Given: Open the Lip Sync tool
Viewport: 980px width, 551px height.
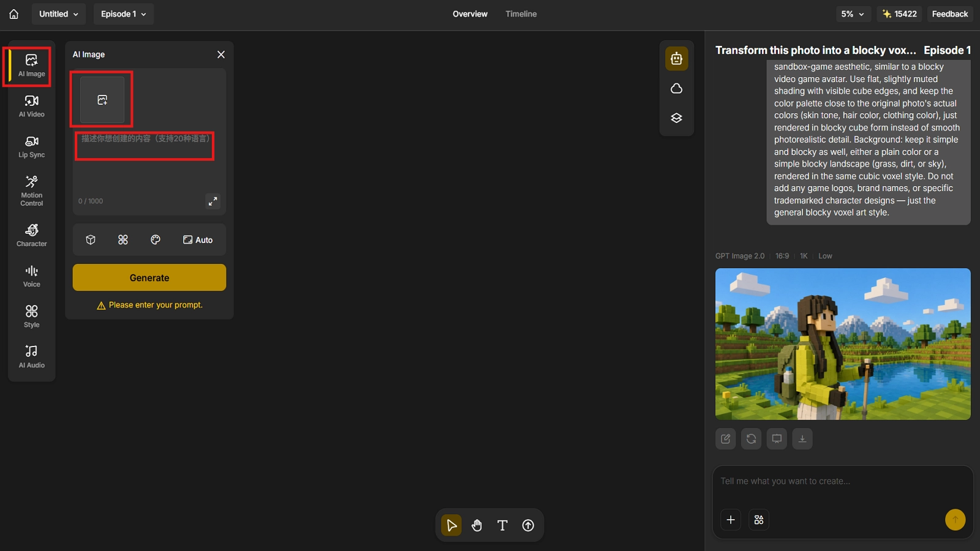Looking at the screenshot, I should pyautogui.click(x=32, y=147).
